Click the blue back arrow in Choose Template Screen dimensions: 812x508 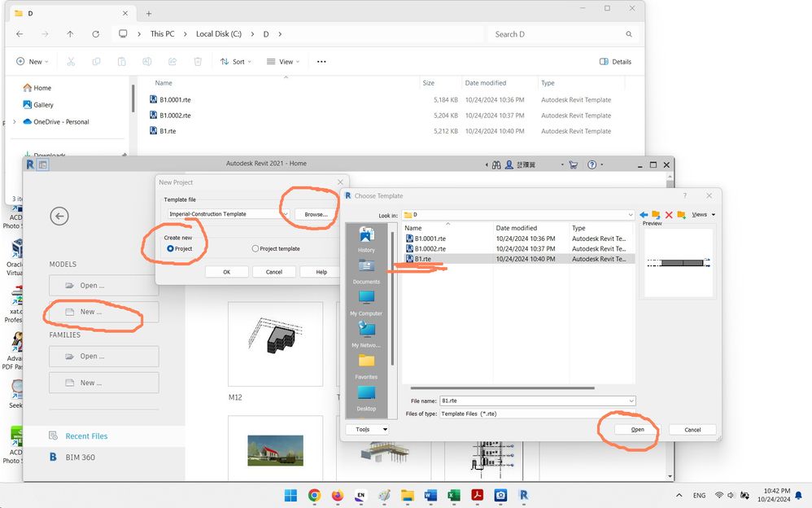(644, 215)
